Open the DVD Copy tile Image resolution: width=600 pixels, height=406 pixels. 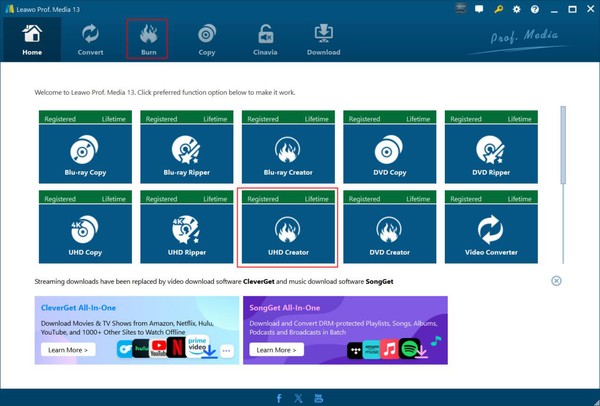point(390,147)
